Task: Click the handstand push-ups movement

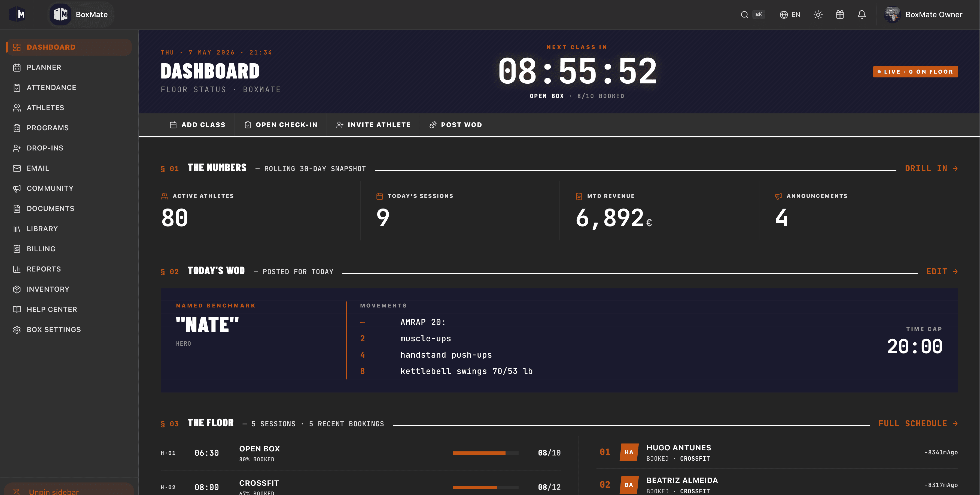Action: (x=446, y=355)
